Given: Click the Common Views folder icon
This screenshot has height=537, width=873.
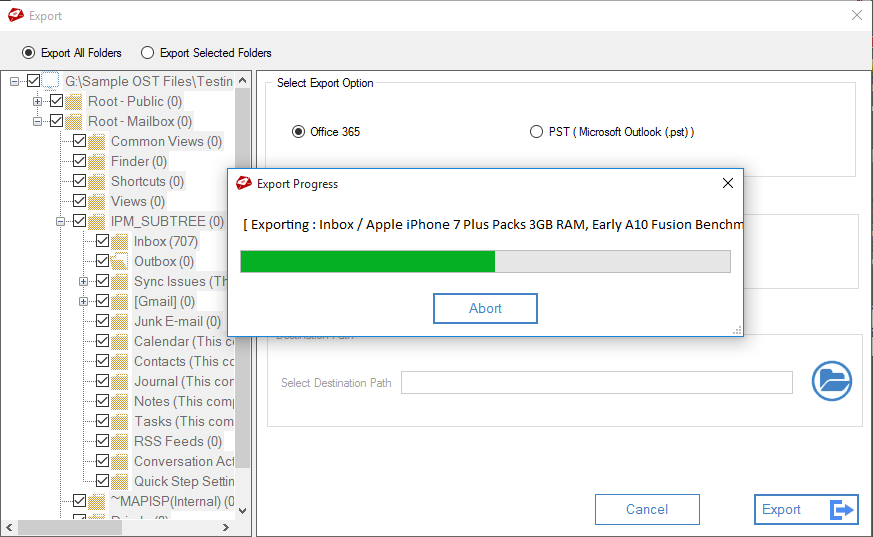Looking at the screenshot, I should [x=96, y=141].
